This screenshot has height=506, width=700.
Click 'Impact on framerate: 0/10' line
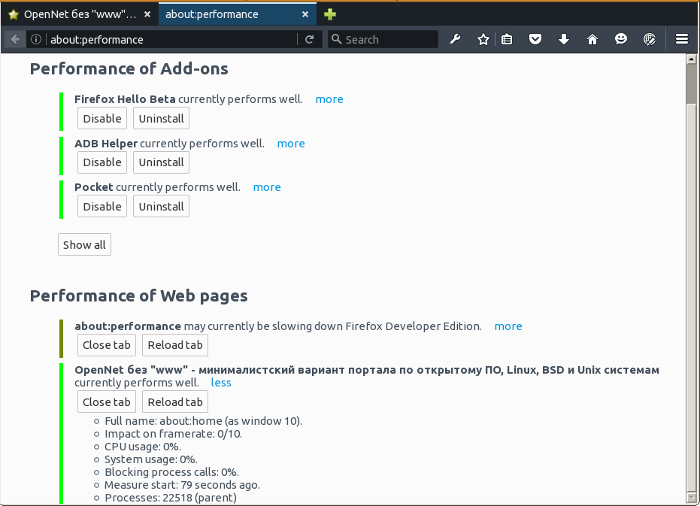[x=173, y=434]
